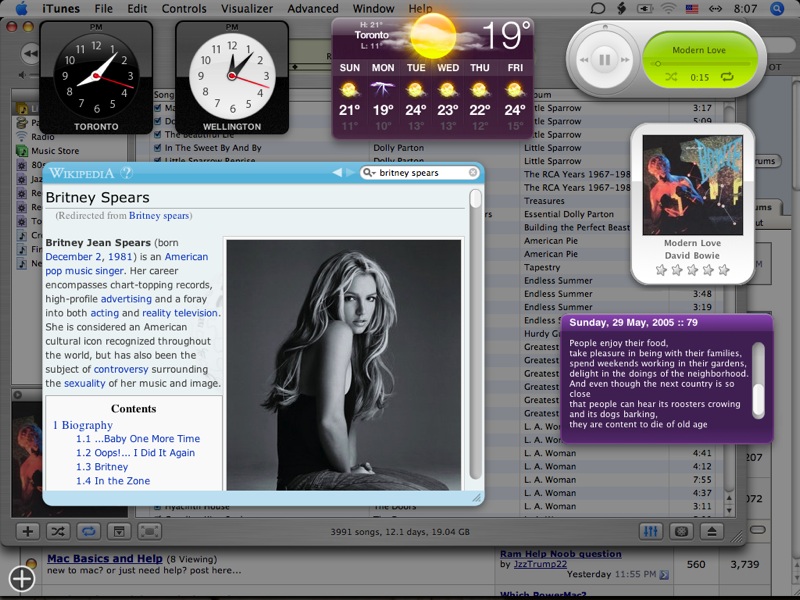Viewport: 800px width, 600px height.
Task: Open the iTunes equalizer button
Action: coord(651,532)
